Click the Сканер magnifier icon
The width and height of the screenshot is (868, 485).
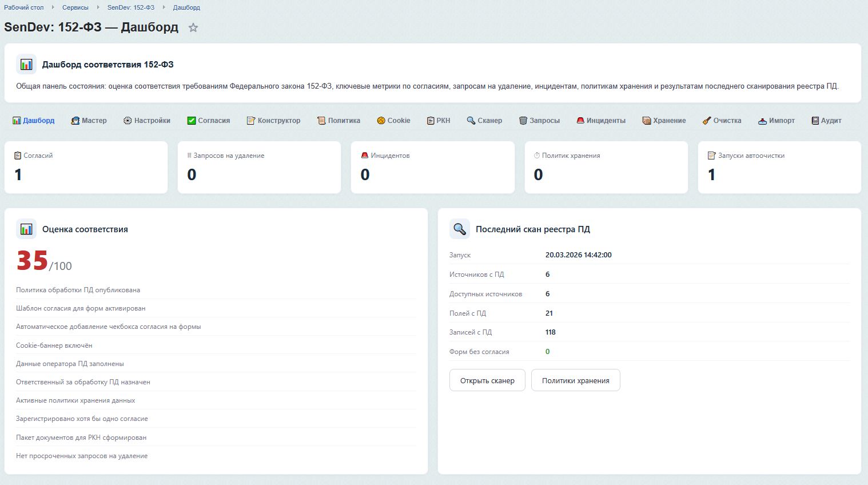coord(471,121)
